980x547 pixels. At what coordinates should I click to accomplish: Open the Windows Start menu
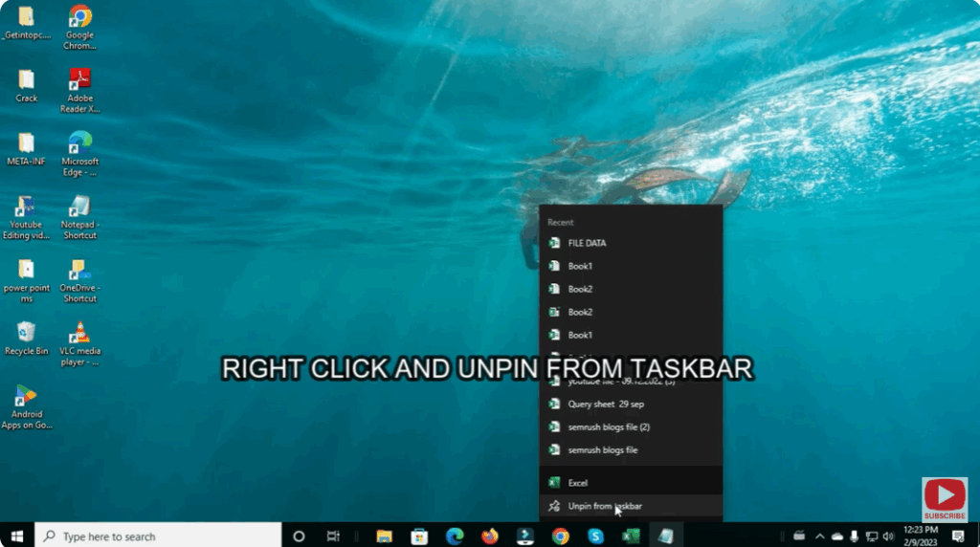click(x=17, y=536)
